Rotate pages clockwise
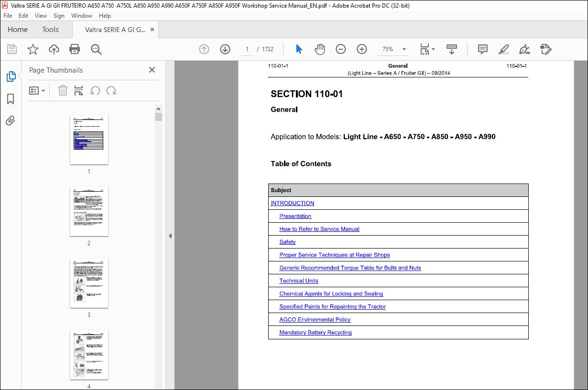This screenshot has width=588, height=390. 111,91
